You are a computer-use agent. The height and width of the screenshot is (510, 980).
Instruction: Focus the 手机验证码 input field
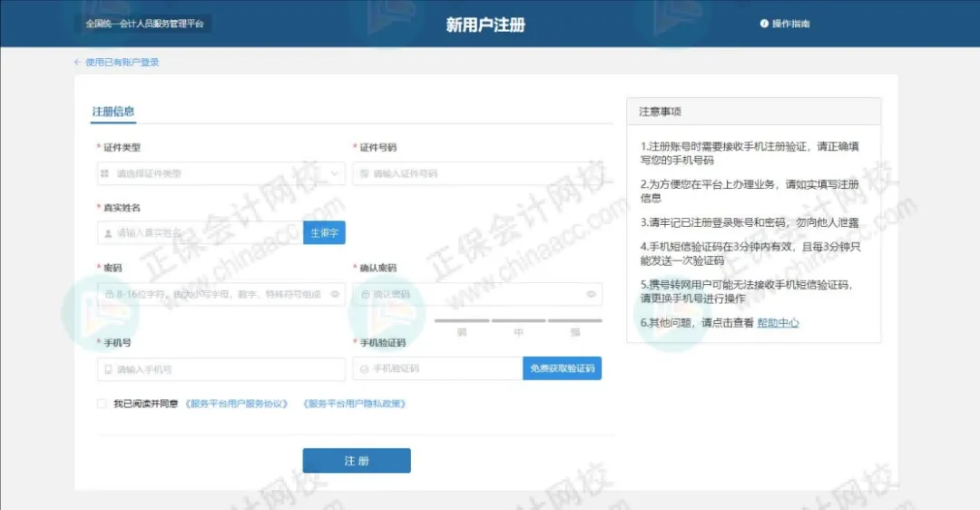[x=437, y=368]
